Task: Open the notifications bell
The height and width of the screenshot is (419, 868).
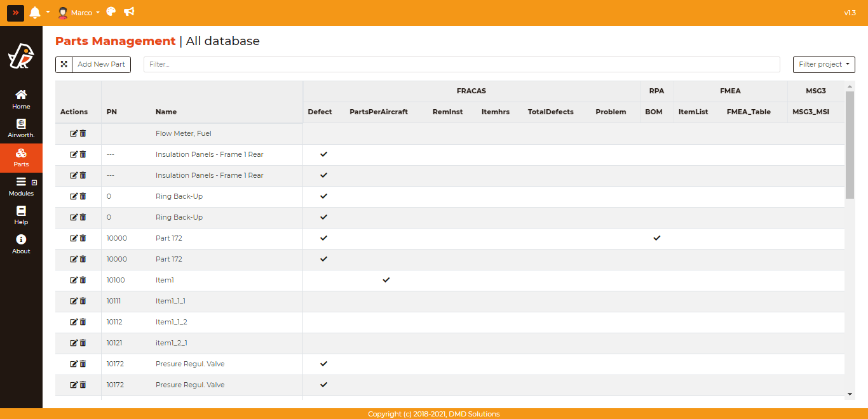Action: 35,13
